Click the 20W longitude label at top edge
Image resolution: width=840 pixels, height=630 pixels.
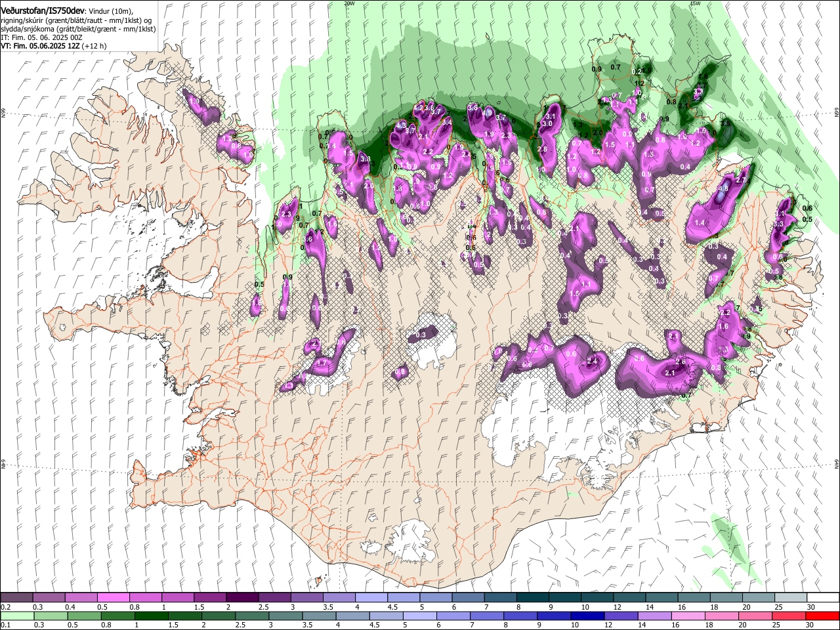click(349, 3)
